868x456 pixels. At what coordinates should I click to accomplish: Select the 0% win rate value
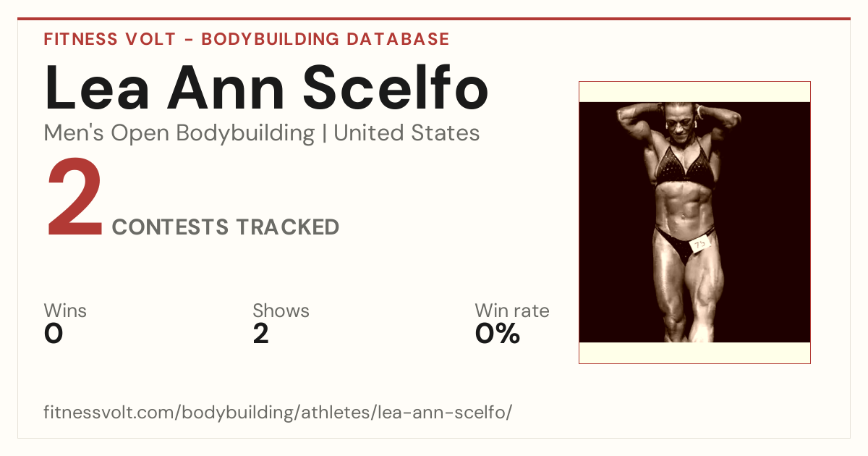click(498, 334)
